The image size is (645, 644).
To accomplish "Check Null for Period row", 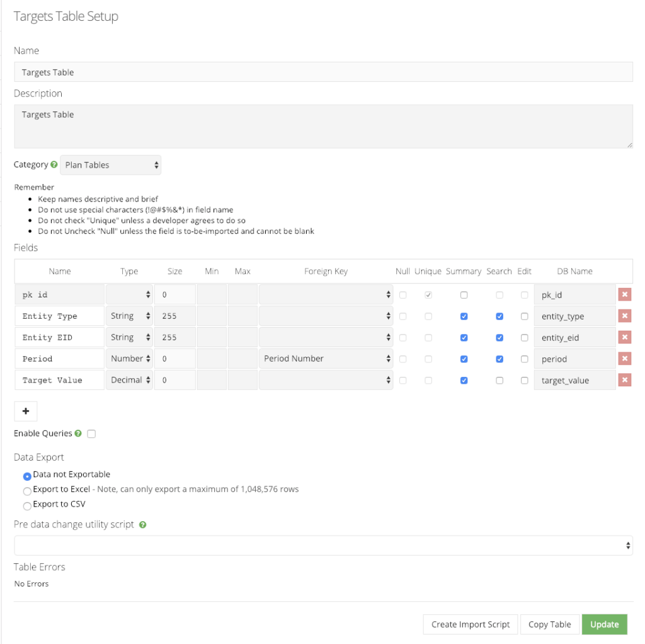I will point(402,359).
